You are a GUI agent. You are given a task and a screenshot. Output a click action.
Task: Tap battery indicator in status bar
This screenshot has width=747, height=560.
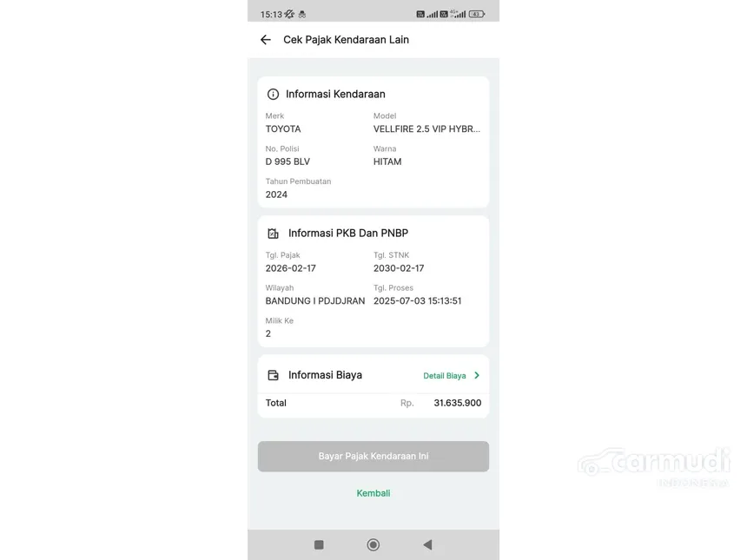pos(476,14)
